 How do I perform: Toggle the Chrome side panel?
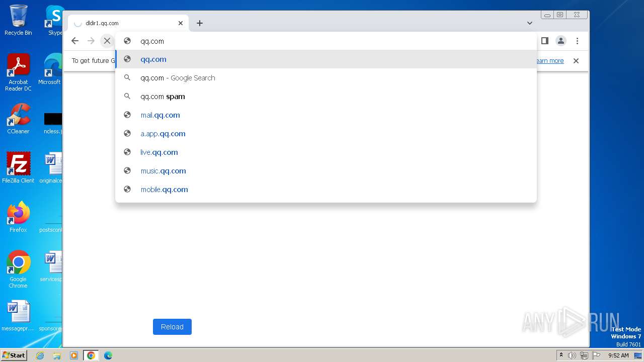coord(545,41)
